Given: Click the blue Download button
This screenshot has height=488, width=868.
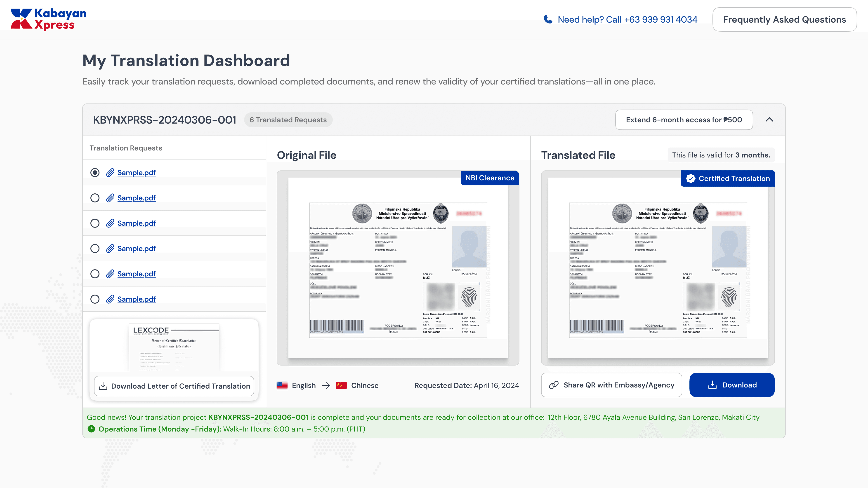Looking at the screenshot, I should pyautogui.click(x=732, y=385).
